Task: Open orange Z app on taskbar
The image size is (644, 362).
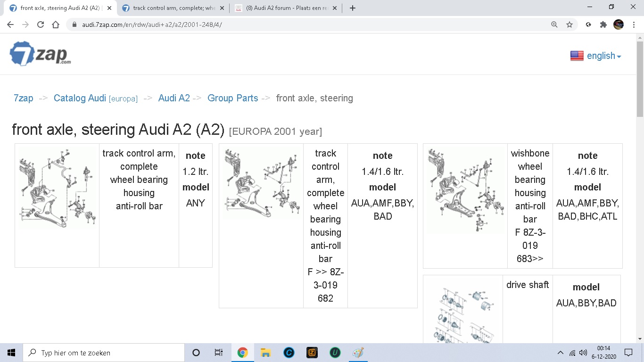Action: 312,353
